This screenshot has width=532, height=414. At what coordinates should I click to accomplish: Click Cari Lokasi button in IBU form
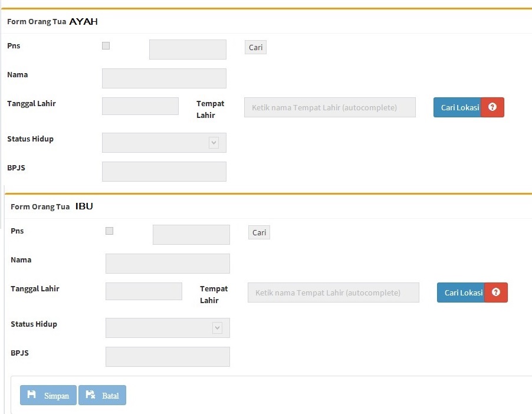tap(461, 292)
